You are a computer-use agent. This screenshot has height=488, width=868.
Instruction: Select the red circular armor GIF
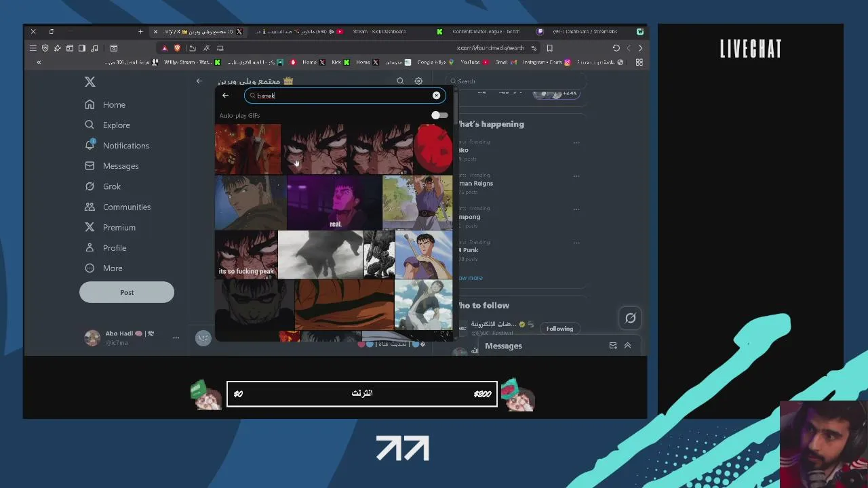[433, 149]
